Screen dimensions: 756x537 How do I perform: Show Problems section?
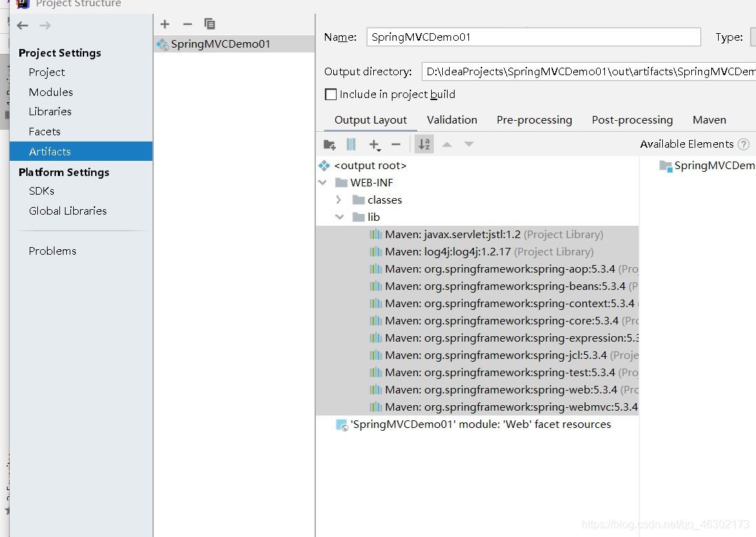click(52, 251)
